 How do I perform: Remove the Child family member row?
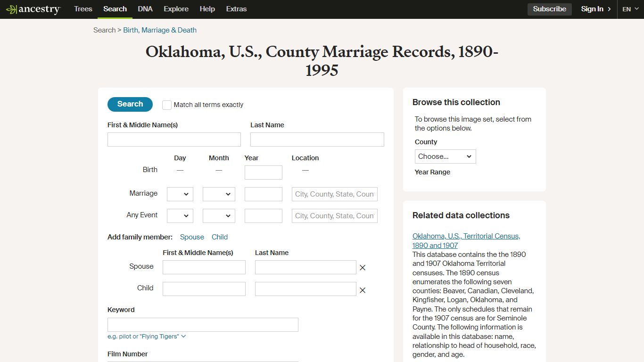pyautogui.click(x=363, y=290)
